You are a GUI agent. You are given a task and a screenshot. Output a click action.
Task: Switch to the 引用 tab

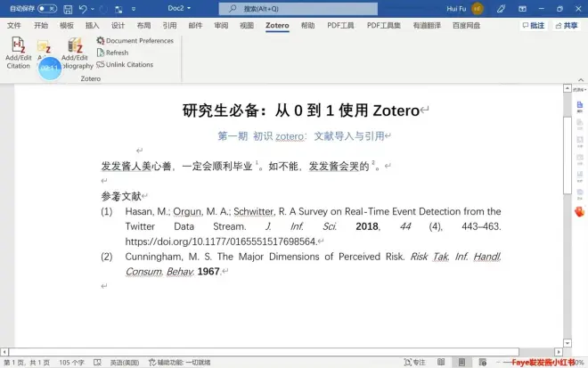click(169, 25)
